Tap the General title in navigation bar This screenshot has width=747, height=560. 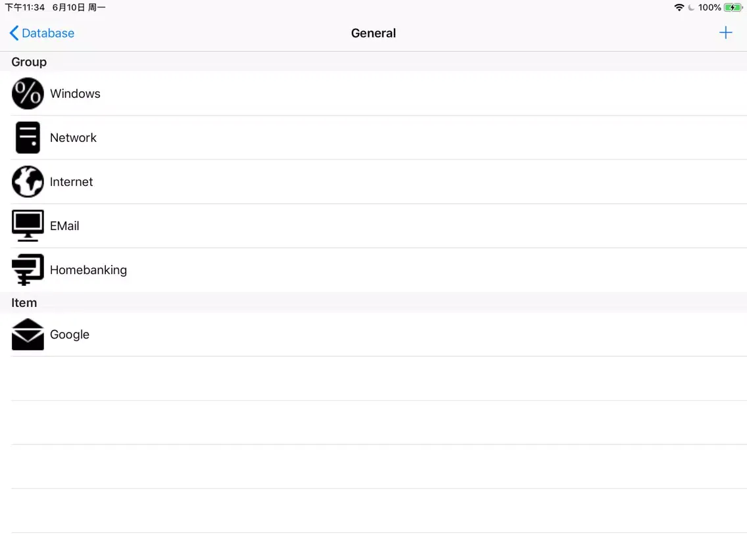(x=373, y=33)
